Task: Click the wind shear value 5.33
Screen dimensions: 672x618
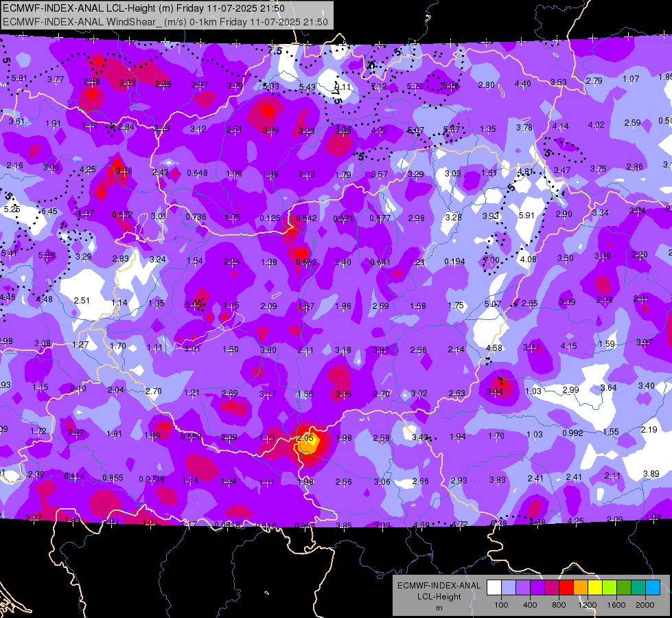Action: [271, 87]
